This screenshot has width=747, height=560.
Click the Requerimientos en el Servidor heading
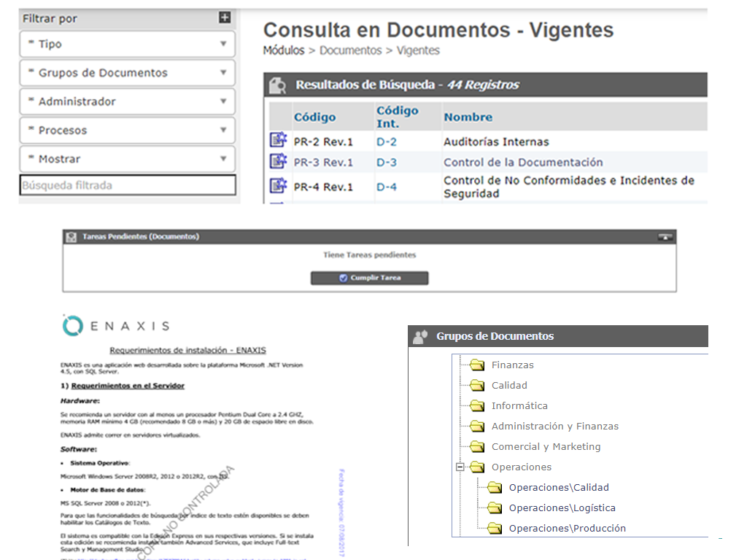[128, 386]
